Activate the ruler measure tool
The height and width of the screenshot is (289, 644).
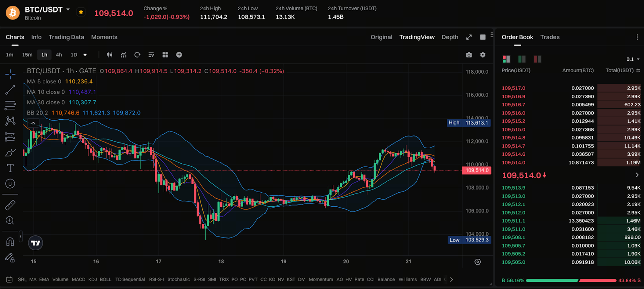click(10, 205)
